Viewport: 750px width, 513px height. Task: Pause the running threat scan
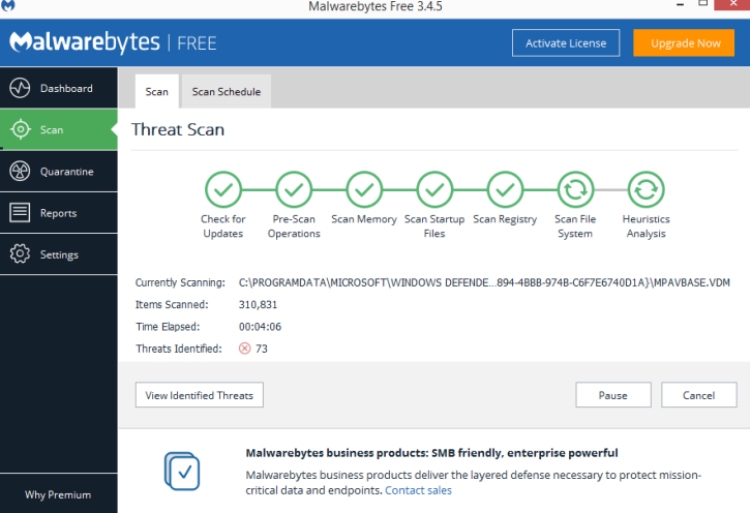[613, 395]
